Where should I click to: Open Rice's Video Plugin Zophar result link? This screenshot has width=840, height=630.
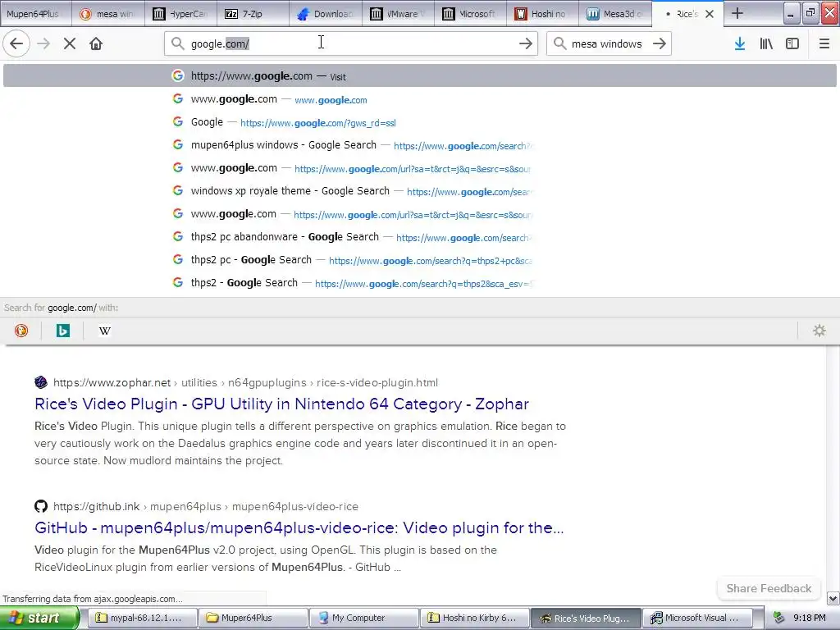tap(282, 404)
